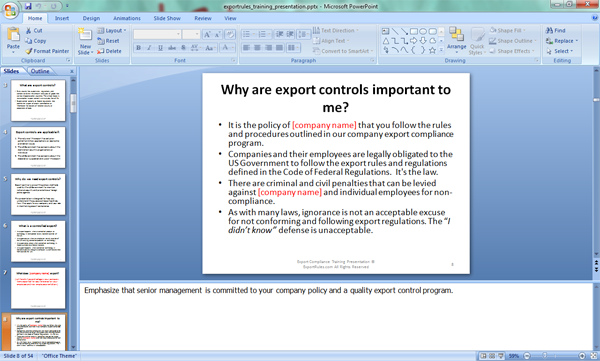Viewport: 600px width, 361px height.
Task: Switch to the Animations ribbon tab
Action: coord(127,18)
